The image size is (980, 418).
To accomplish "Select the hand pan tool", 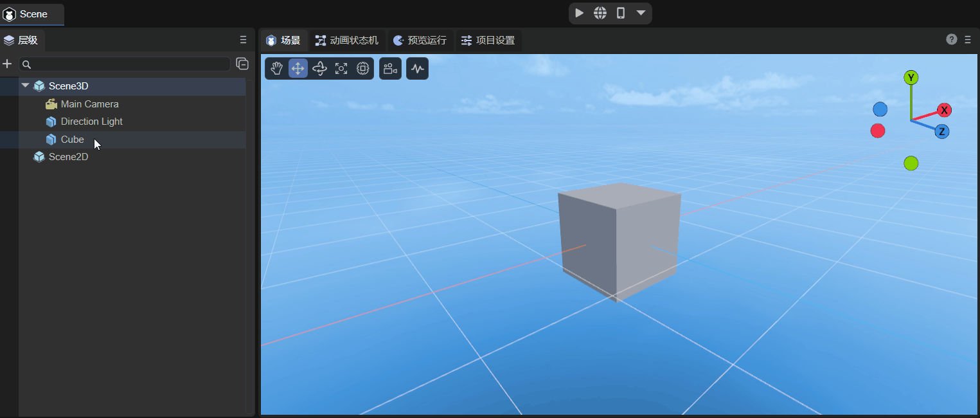I will coord(276,69).
